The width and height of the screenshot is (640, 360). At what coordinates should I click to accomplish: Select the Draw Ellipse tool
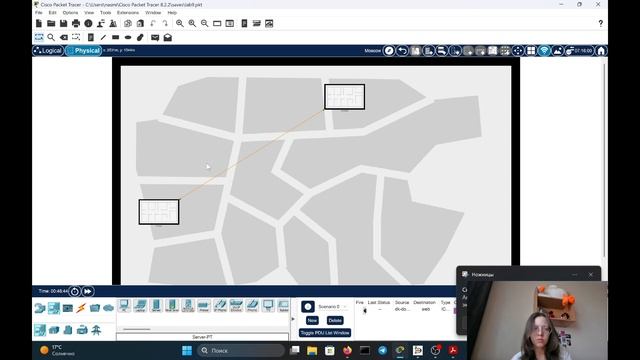point(128,38)
